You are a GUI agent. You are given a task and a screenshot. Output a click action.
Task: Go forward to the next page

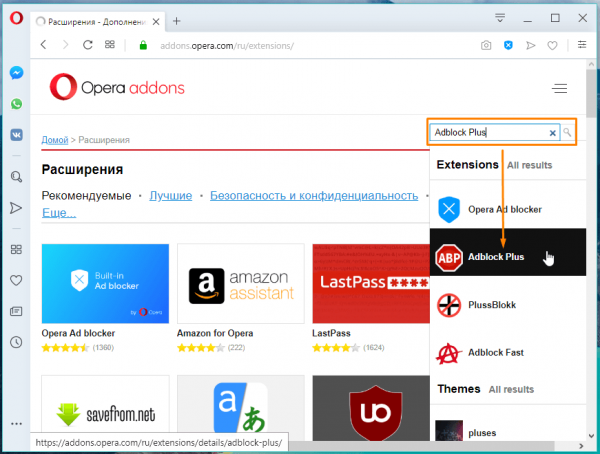[x=65, y=45]
